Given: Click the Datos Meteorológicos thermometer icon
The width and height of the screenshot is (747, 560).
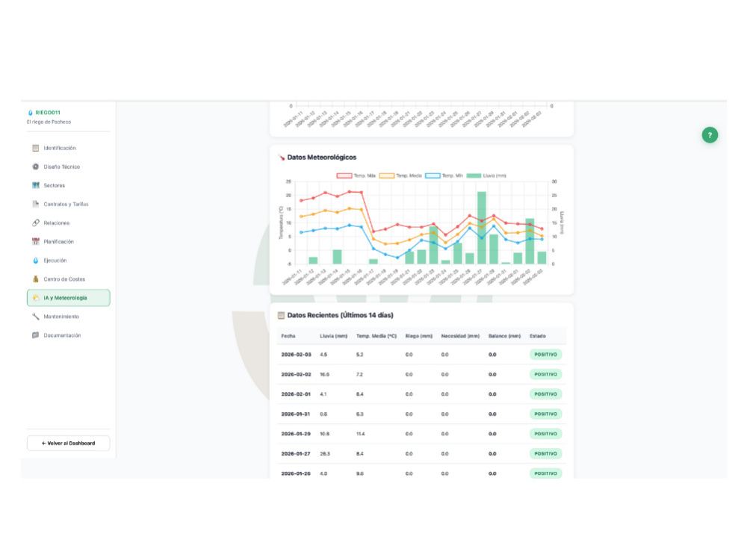Looking at the screenshot, I should tap(282, 157).
